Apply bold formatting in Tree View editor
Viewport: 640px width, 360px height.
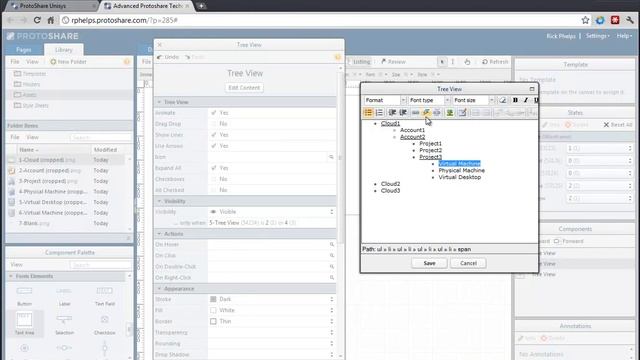pos(515,100)
